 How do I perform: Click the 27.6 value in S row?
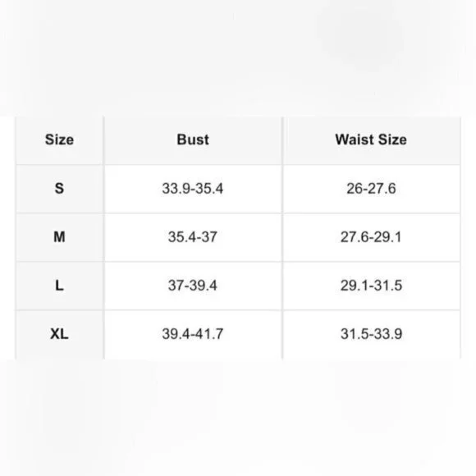coord(382,189)
